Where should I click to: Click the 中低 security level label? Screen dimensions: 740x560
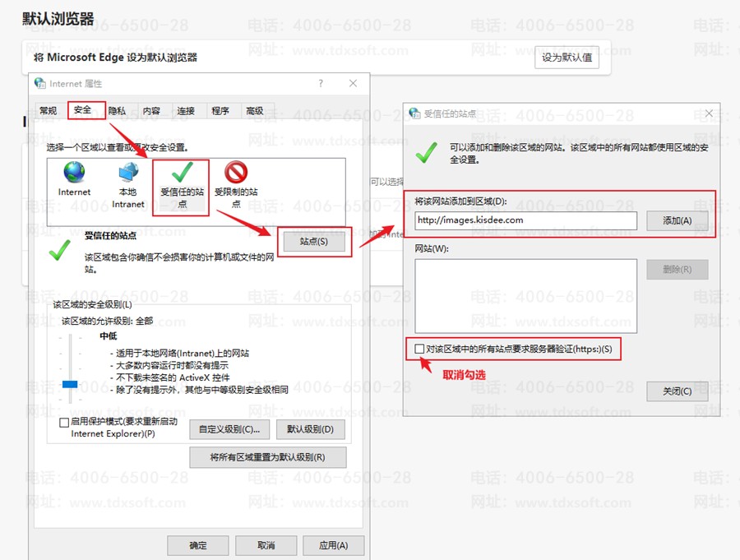108,336
